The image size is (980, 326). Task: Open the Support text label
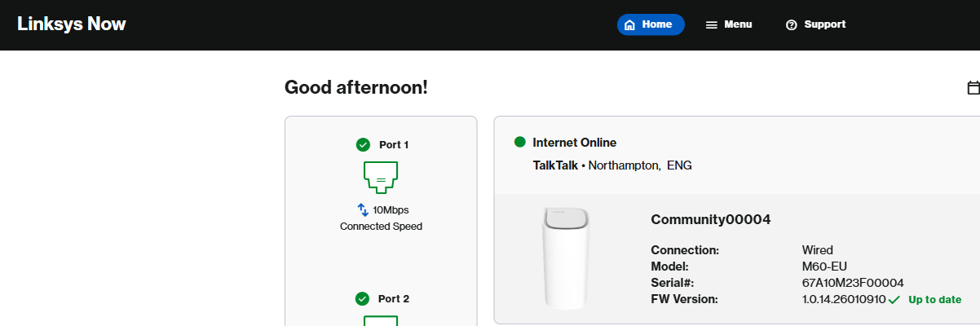click(x=825, y=24)
